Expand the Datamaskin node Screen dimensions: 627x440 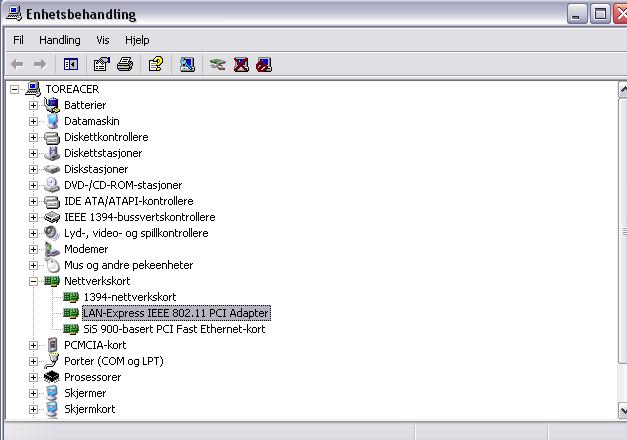coord(33,121)
